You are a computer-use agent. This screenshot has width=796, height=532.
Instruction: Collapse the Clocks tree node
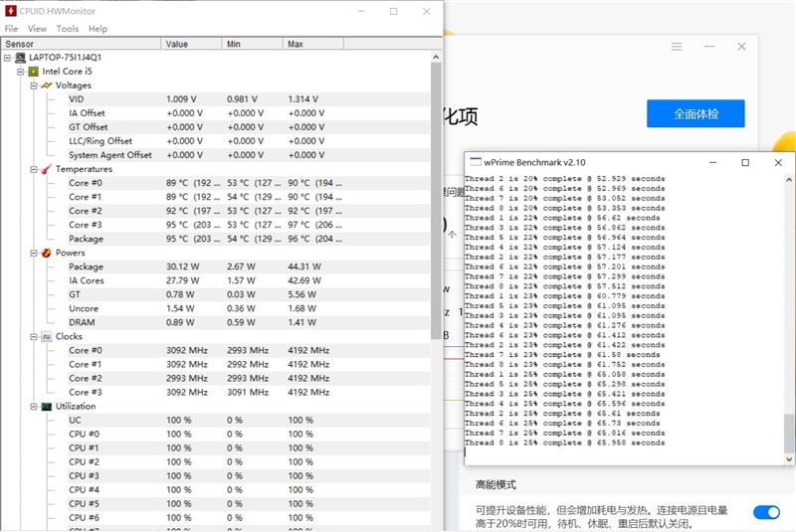click(x=34, y=336)
